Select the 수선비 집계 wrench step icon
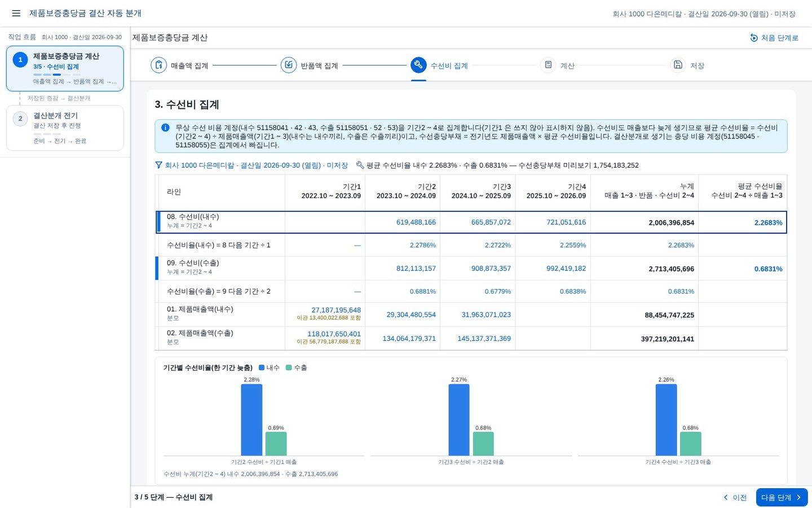812x508 pixels. pos(418,65)
